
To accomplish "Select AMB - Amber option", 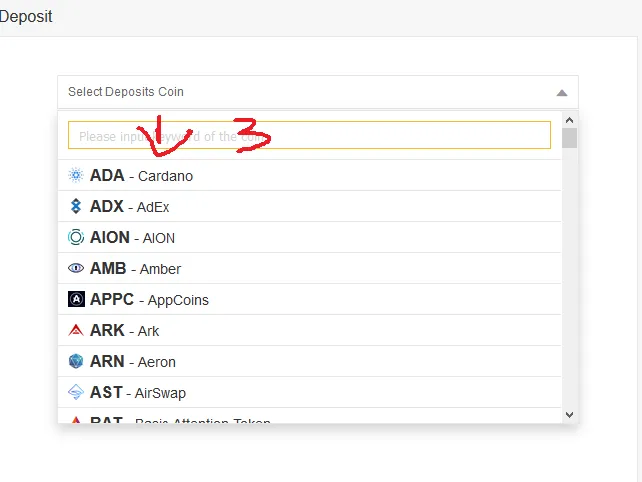I will pos(310,268).
